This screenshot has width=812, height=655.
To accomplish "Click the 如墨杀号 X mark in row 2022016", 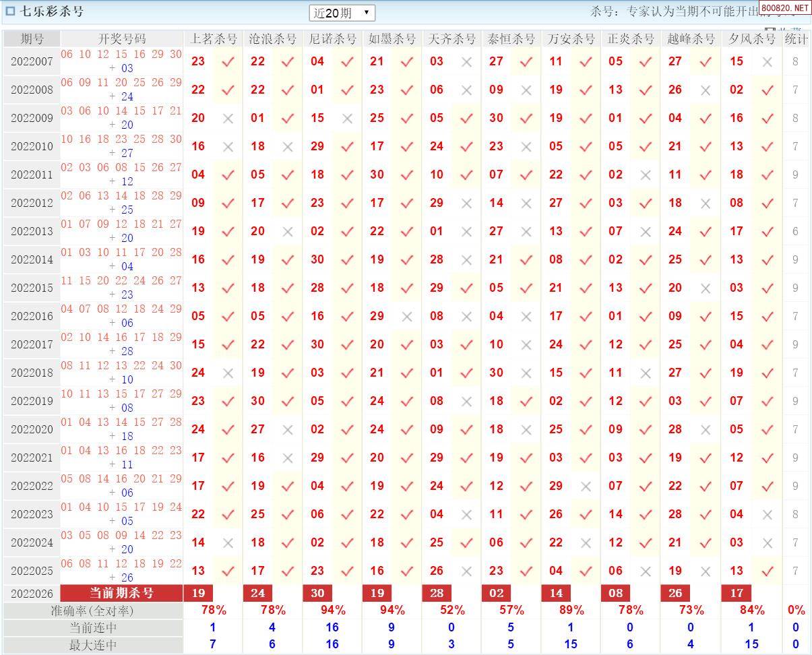I will coord(406,316).
